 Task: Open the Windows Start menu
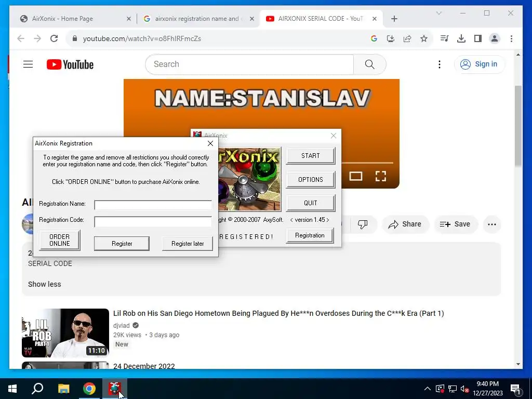pos(12,389)
